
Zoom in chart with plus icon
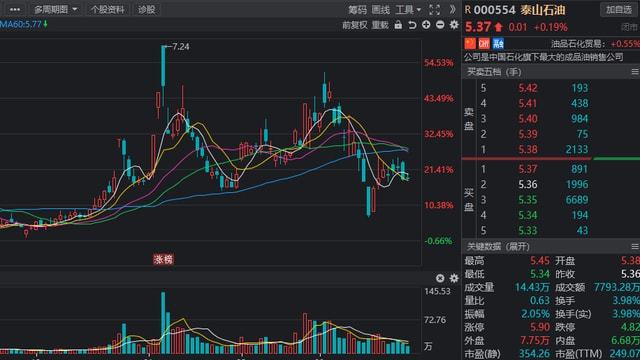click(426, 25)
